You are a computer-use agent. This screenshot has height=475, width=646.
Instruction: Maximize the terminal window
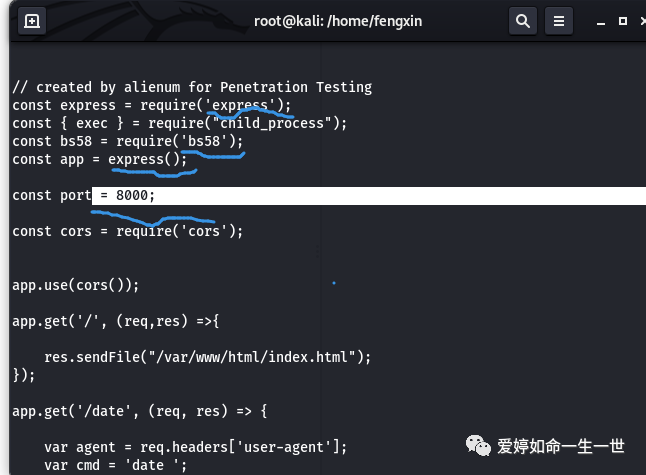(623, 21)
